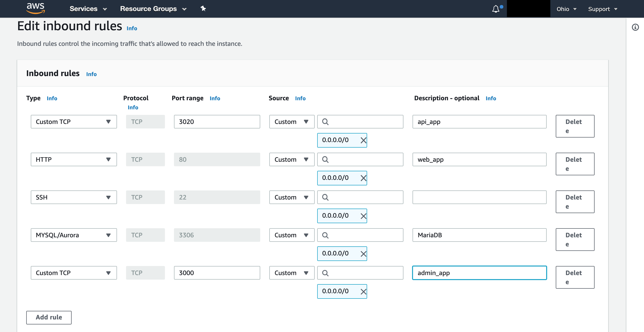Click Add rule button
Viewport: 644px width, 332px height.
49,317
